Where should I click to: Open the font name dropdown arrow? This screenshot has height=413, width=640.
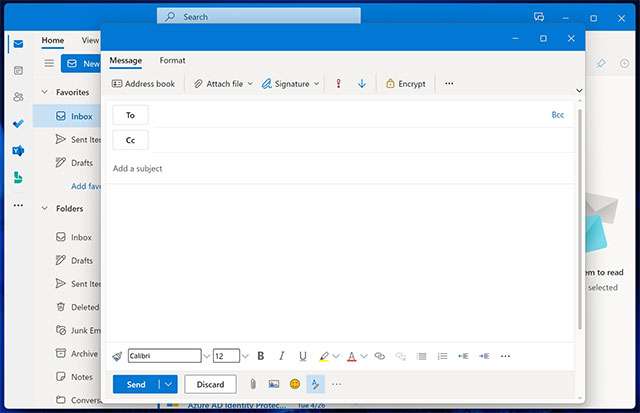point(206,356)
